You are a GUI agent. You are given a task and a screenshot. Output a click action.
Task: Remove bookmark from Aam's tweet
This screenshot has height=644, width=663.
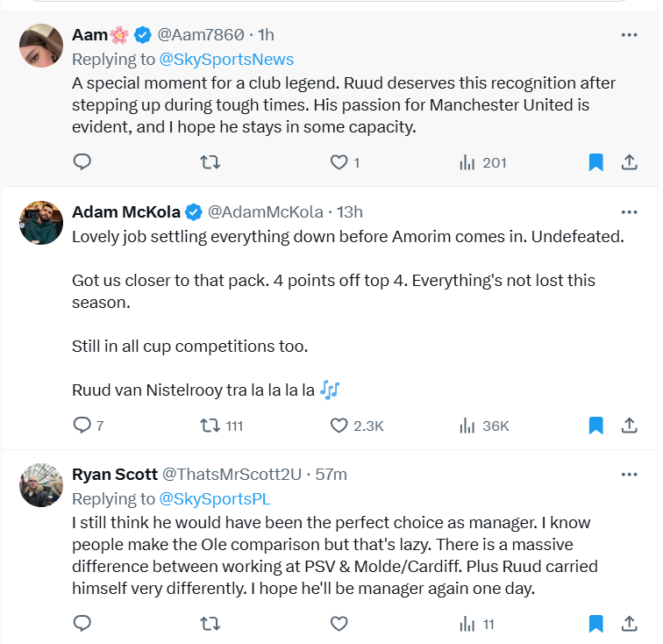595,162
